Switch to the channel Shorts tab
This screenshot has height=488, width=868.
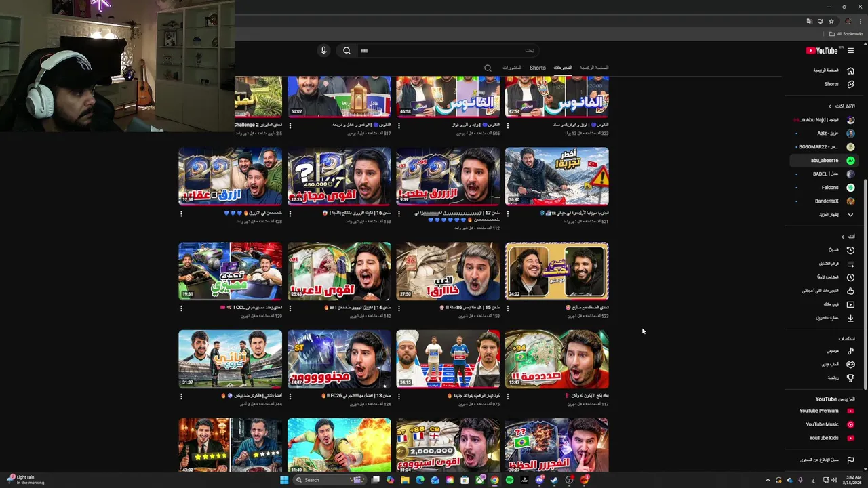click(x=538, y=68)
